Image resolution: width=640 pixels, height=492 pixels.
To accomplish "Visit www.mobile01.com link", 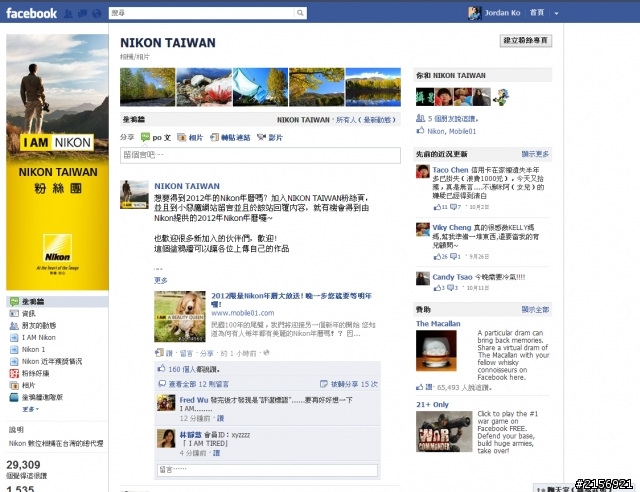I will click(x=242, y=313).
